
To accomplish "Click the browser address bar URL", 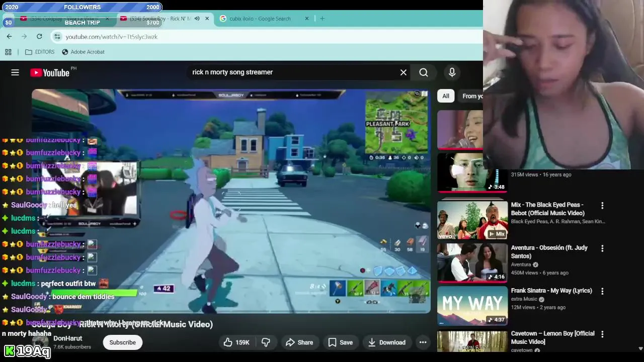I will pos(111,37).
